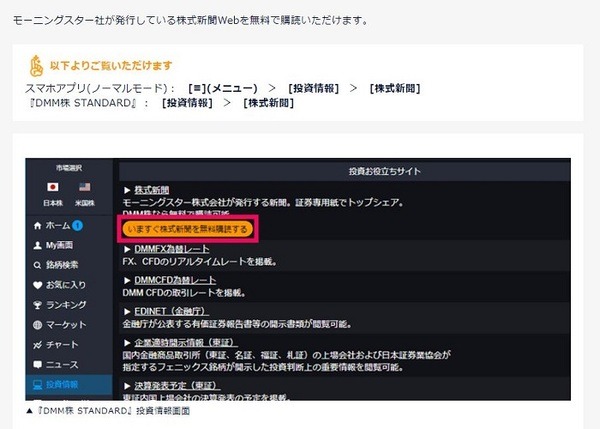Click [投資情報] in the スマホアプリ row
Screen dimensions: 600x429
click(313, 88)
